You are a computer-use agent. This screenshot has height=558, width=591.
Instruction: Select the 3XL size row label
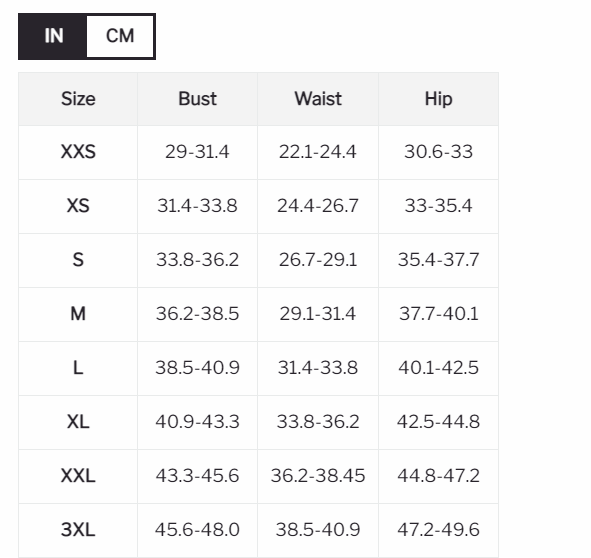point(78,529)
